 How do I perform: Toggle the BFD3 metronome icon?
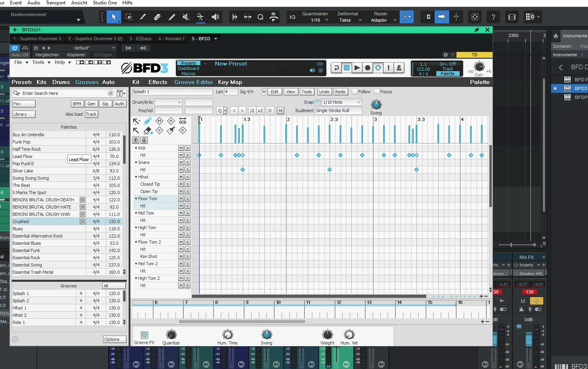(399, 68)
